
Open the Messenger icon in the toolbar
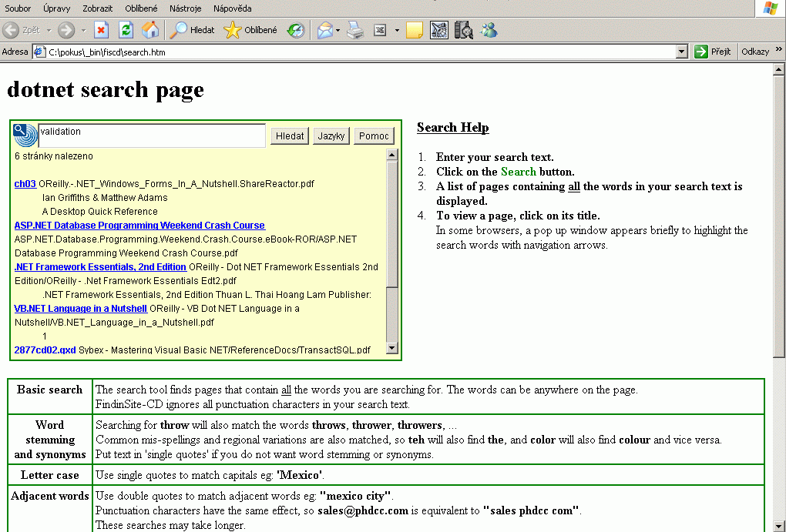pos(489,30)
